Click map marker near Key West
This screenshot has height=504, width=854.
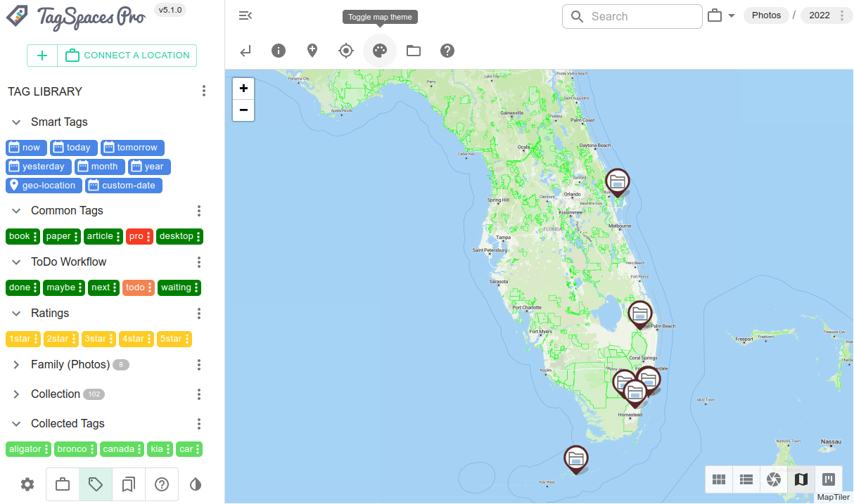(576, 459)
